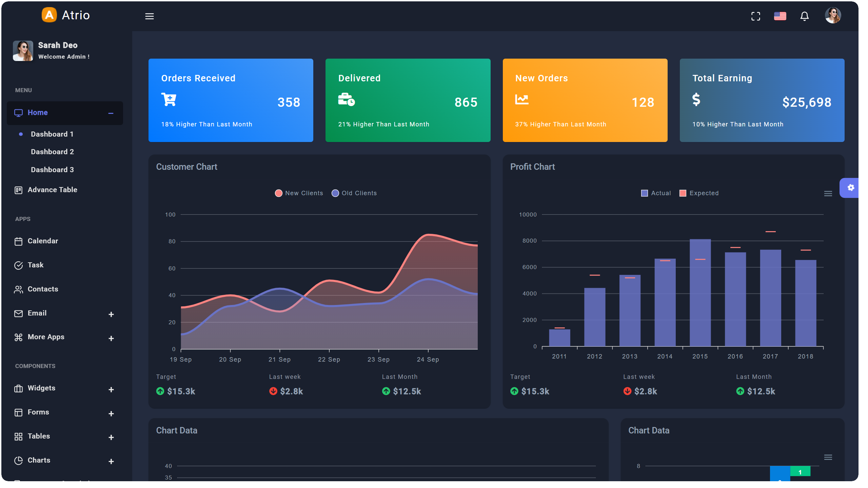The height and width of the screenshot is (488, 868).
Task: Click the profile avatar in top bar
Action: tap(833, 15)
